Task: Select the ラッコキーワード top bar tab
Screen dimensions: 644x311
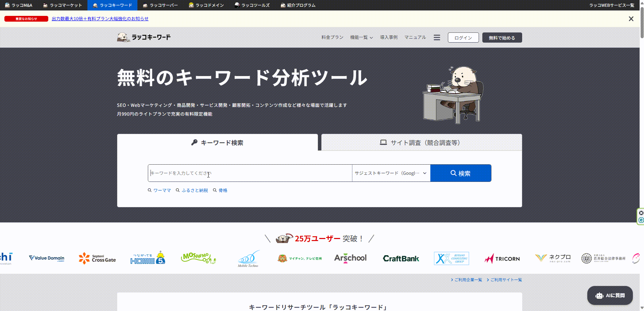Action: pyautogui.click(x=112, y=5)
